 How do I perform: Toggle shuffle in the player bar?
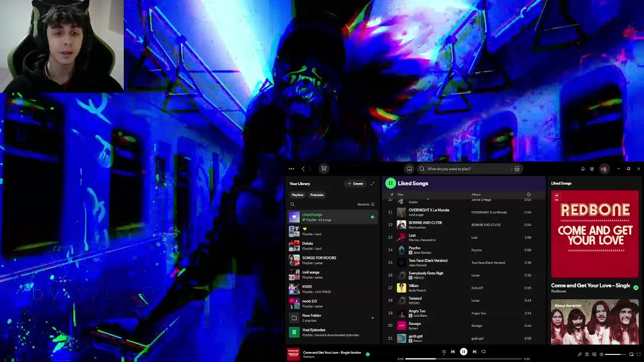[x=443, y=352]
